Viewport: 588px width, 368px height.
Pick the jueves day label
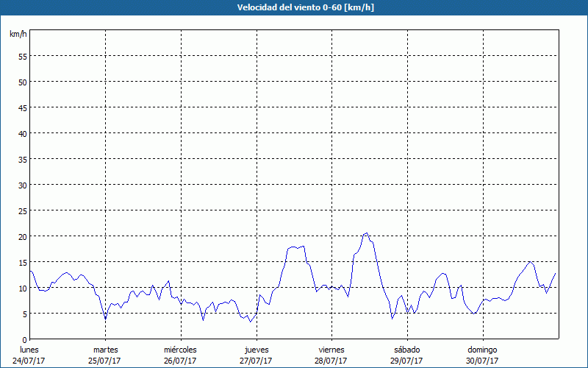257,350
